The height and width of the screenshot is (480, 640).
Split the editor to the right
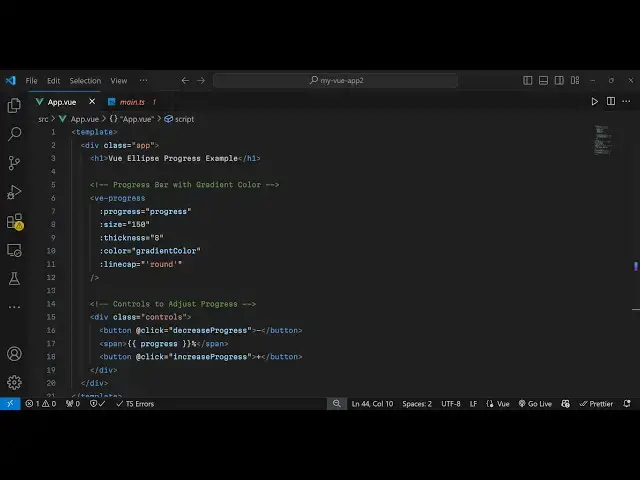pos(611,101)
